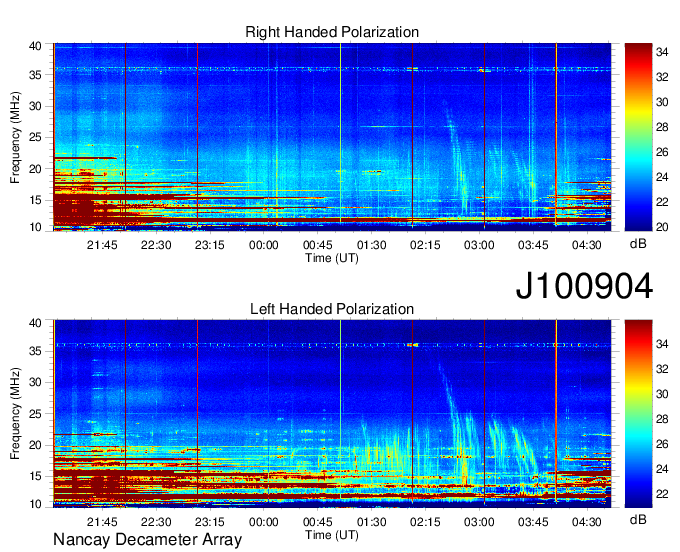This screenshot has width=680, height=552.
Task: Click 10 MHz tick on Left Handed plot
Action: coord(35,504)
